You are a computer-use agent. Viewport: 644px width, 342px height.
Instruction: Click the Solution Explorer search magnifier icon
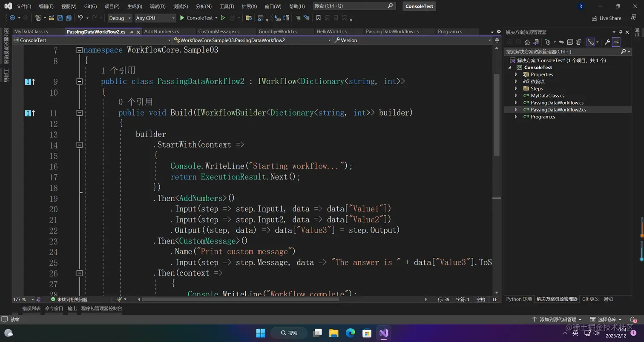624,51
